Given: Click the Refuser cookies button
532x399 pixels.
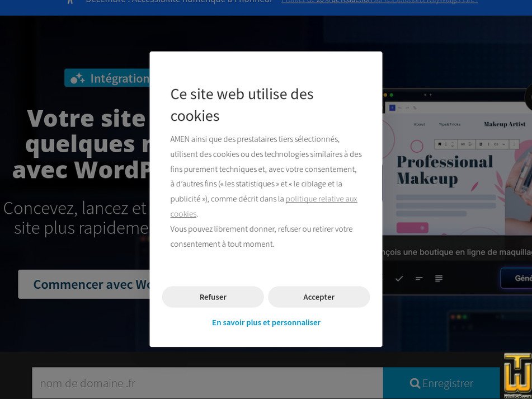Looking at the screenshot, I should 213,297.
